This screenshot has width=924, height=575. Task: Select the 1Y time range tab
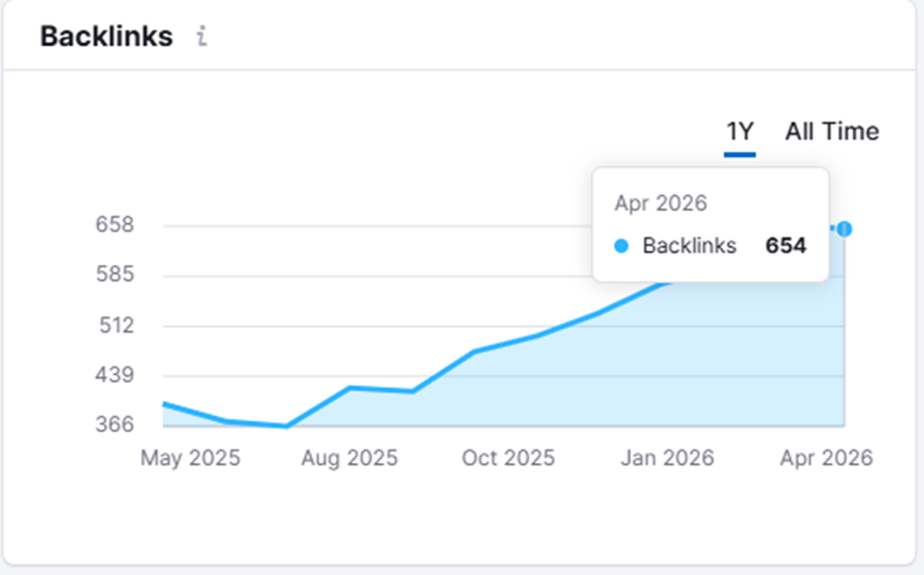coord(740,132)
